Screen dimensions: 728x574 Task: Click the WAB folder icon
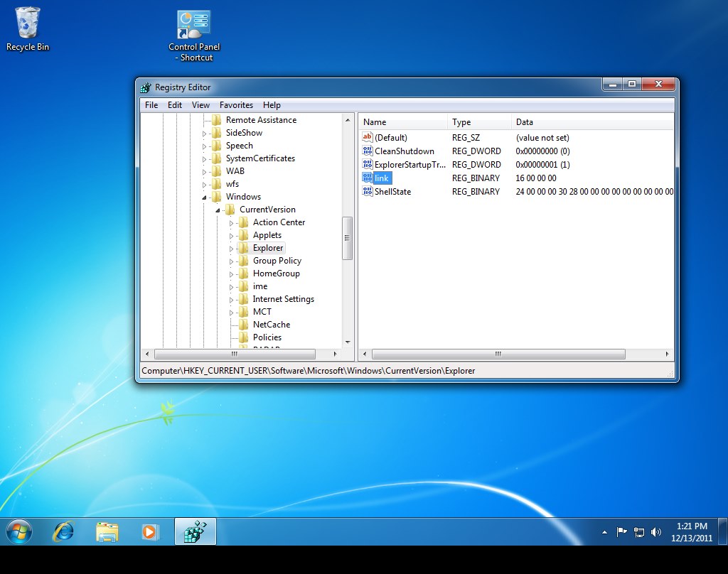pyautogui.click(x=216, y=171)
